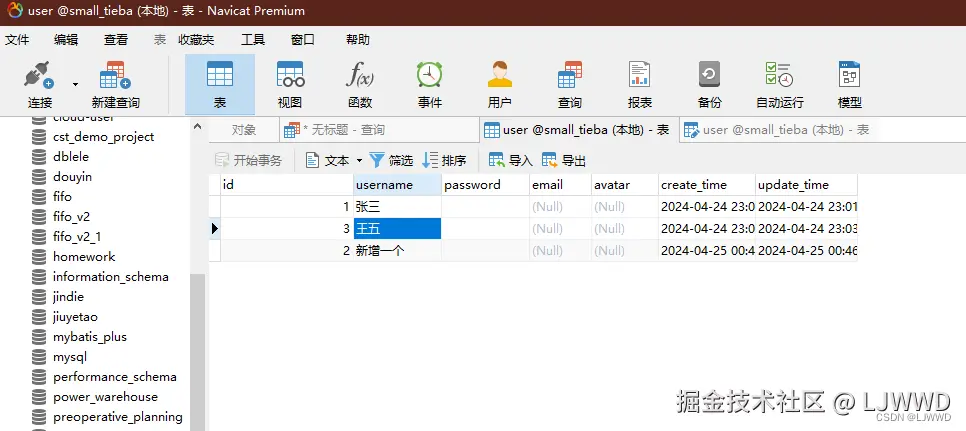Click the update_time column header
The width and height of the screenshot is (966, 431).
806,185
